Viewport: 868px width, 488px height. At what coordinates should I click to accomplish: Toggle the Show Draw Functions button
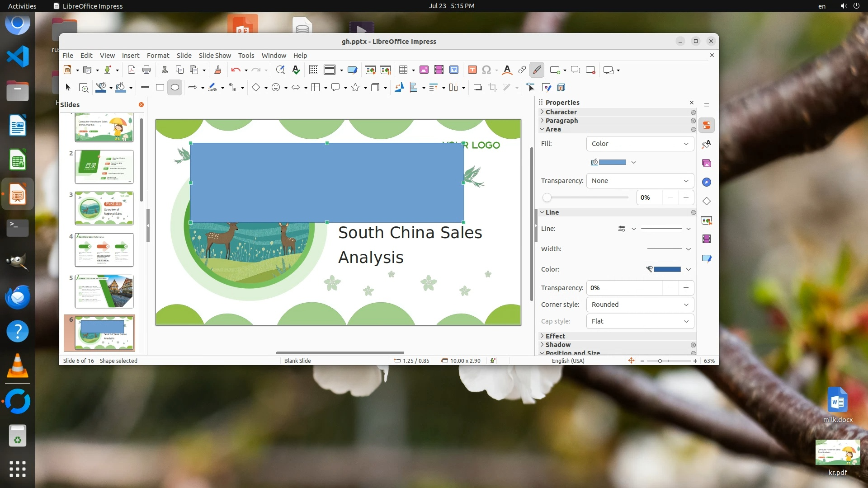(x=537, y=70)
